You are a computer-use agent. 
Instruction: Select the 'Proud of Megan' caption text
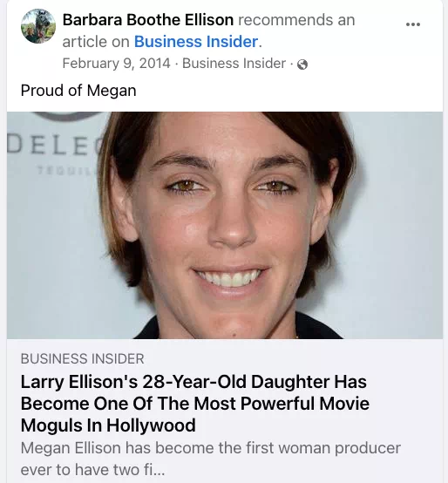coord(78,91)
